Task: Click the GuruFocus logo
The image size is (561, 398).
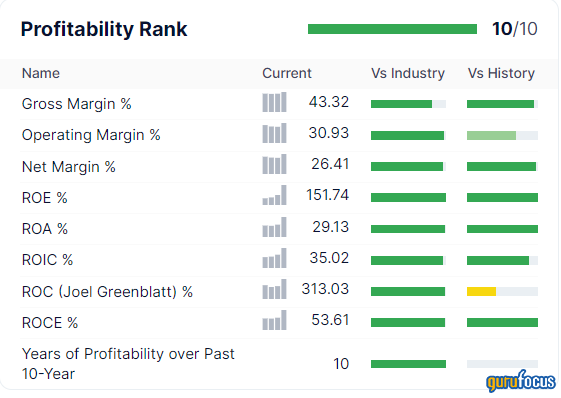Action: point(521,381)
